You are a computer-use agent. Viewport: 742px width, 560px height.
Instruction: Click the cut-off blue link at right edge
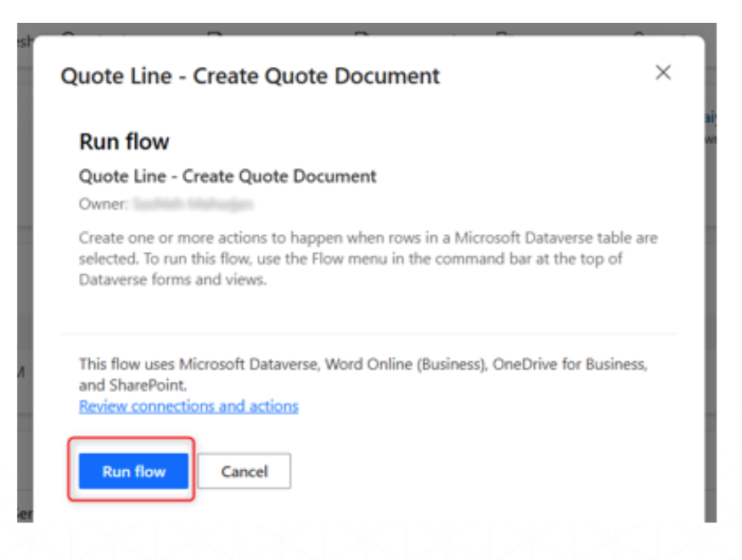click(x=710, y=119)
